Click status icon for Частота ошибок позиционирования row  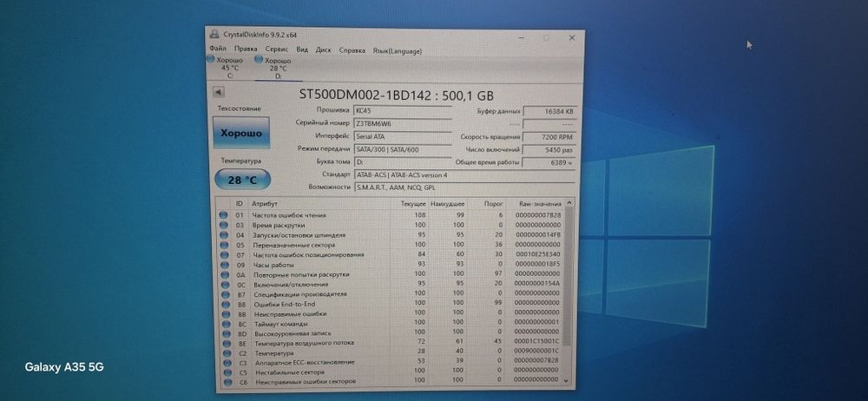click(224, 255)
